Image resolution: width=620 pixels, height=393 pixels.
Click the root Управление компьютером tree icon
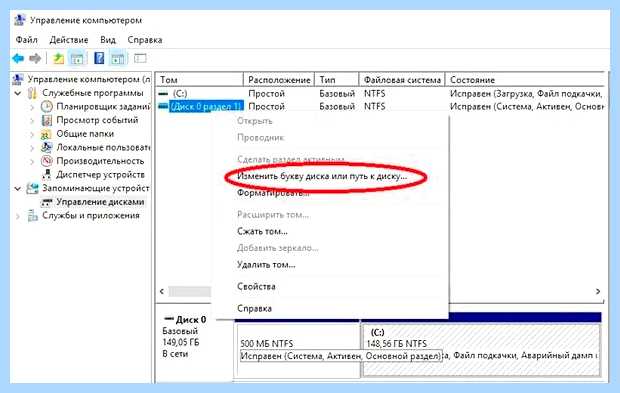[18, 79]
